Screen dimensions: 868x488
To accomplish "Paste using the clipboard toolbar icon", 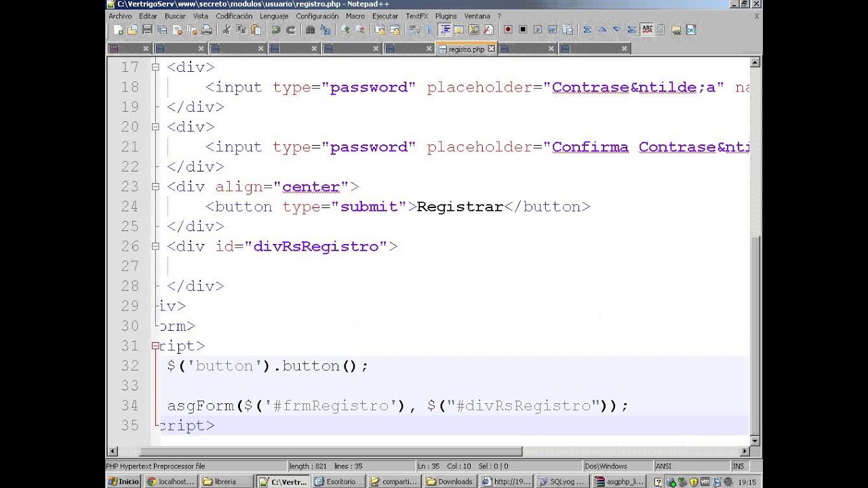I will [x=256, y=30].
